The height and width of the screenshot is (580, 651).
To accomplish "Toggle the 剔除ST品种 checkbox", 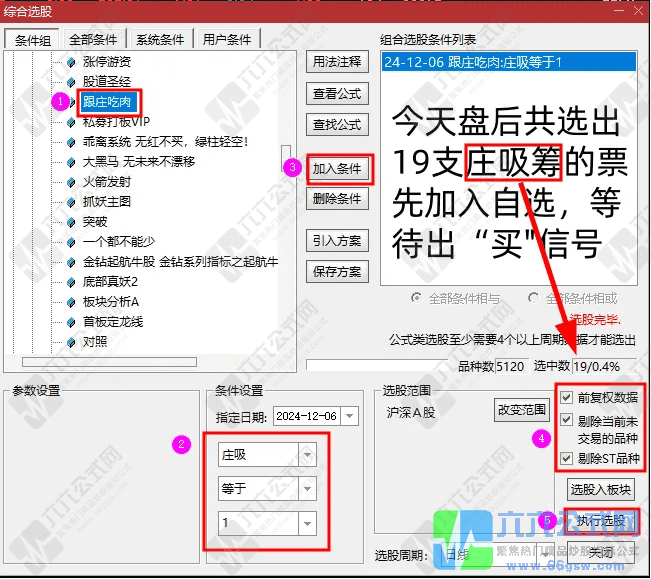I will [x=568, y=458].
